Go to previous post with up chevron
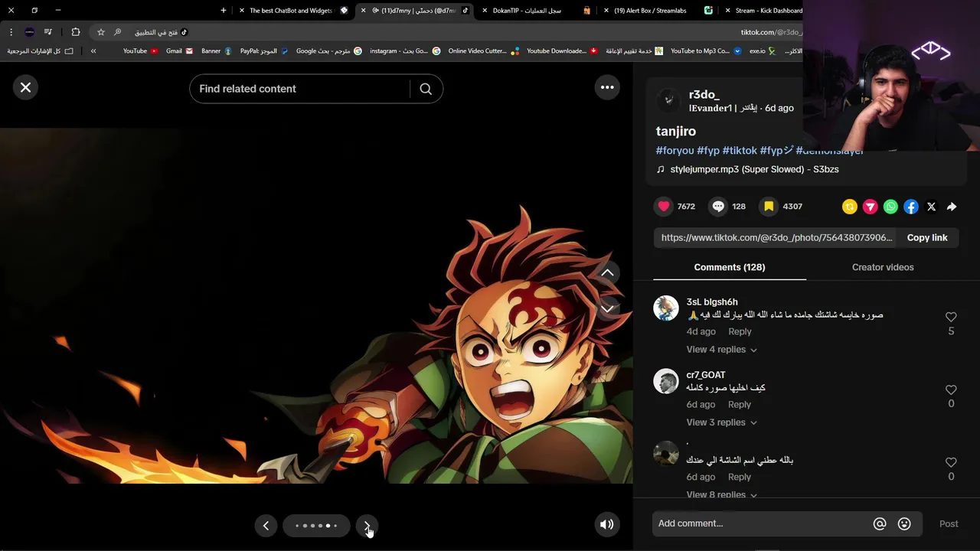The height and width of the screenshot is (551, 980). tap(607, 273)
